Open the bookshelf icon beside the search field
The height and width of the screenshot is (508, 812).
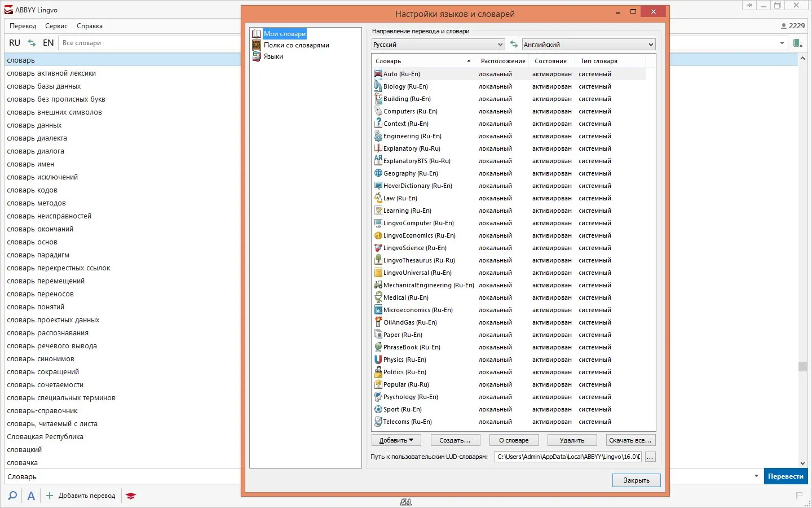coord(798,43)
